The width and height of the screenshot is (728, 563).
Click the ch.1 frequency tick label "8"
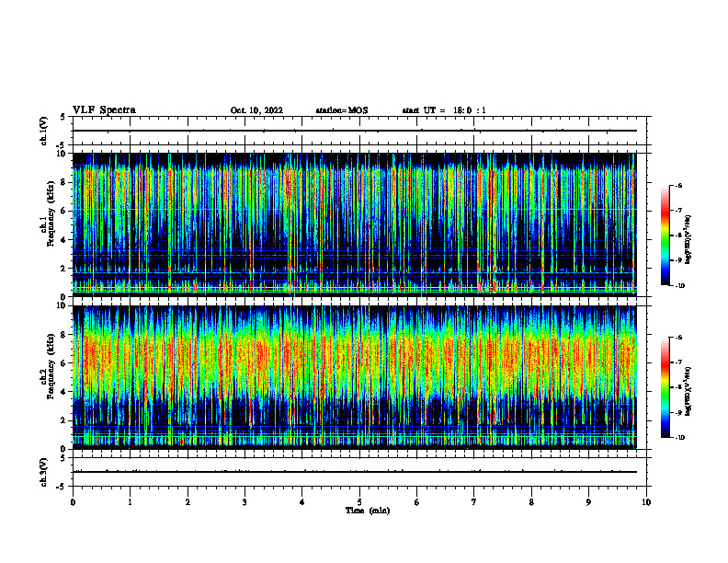(x=64, y=182)
